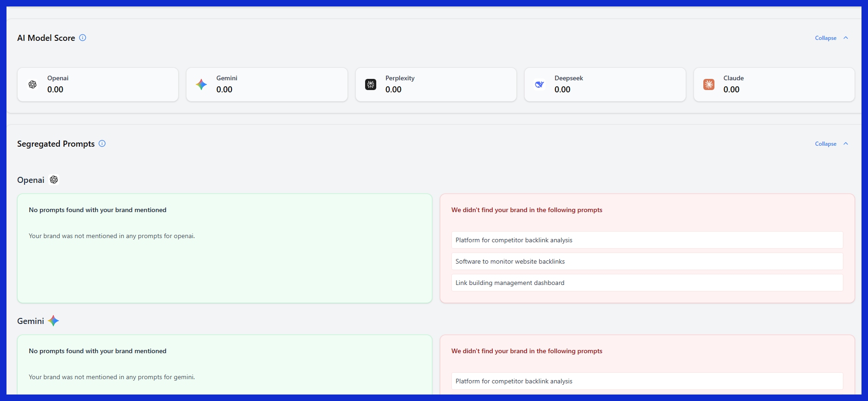Click the Deepseek whale icon in score card
Screen dimensions: 868x401
[540, 84]
